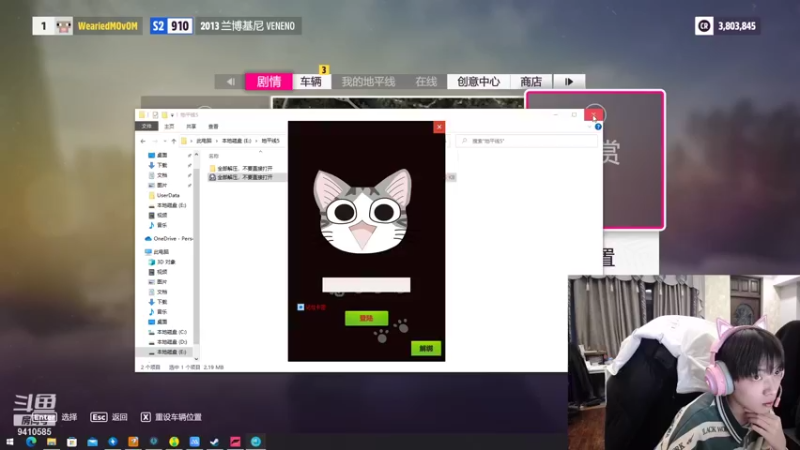Viewport: 800px width, 450px height.
Task: Select the folder named 全部解压，不要直接打开
Action: click(241, 168)
